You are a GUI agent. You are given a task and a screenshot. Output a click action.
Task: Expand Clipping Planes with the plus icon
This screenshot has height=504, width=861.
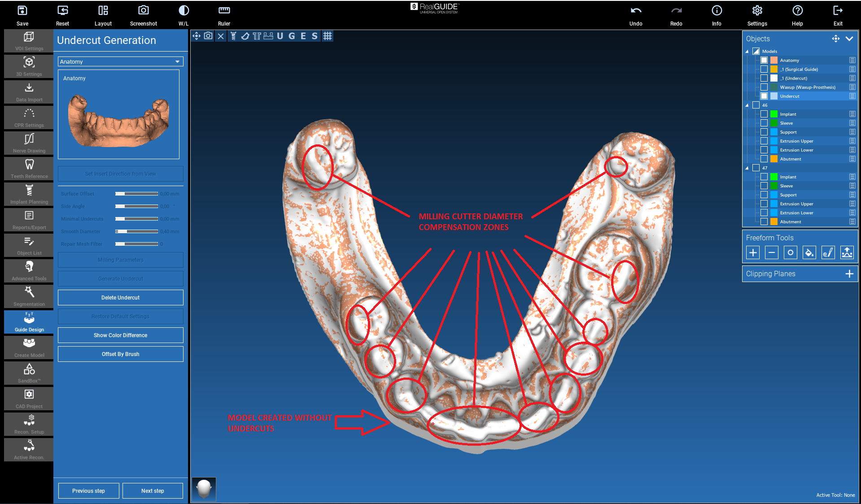coord(849,274)
